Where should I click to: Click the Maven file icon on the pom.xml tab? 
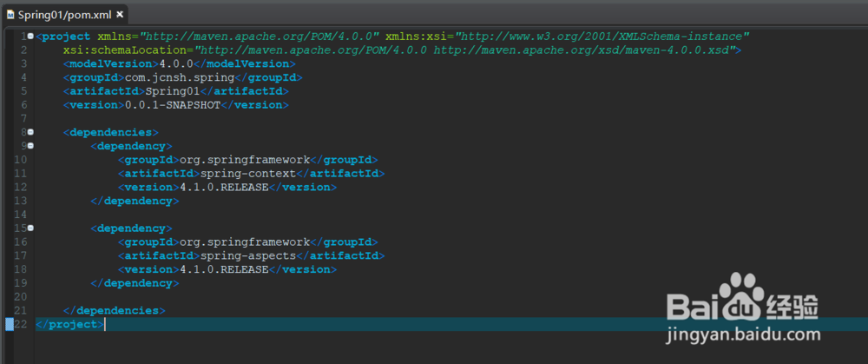(10, 15)
